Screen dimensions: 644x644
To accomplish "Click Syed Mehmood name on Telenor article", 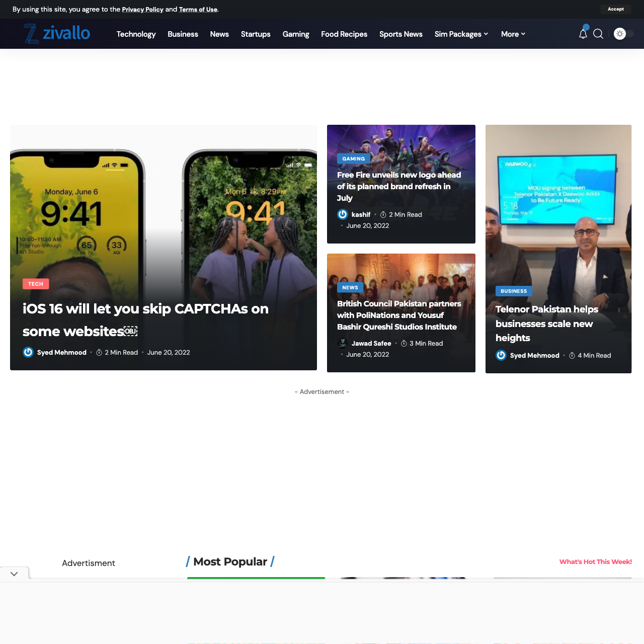I will click(x=535, y=355).
